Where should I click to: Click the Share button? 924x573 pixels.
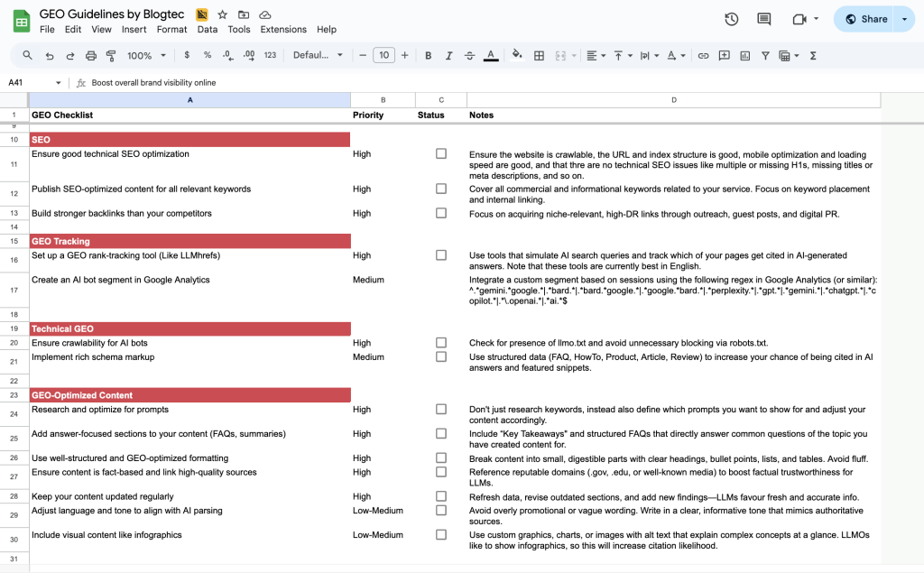coord(864,19)
